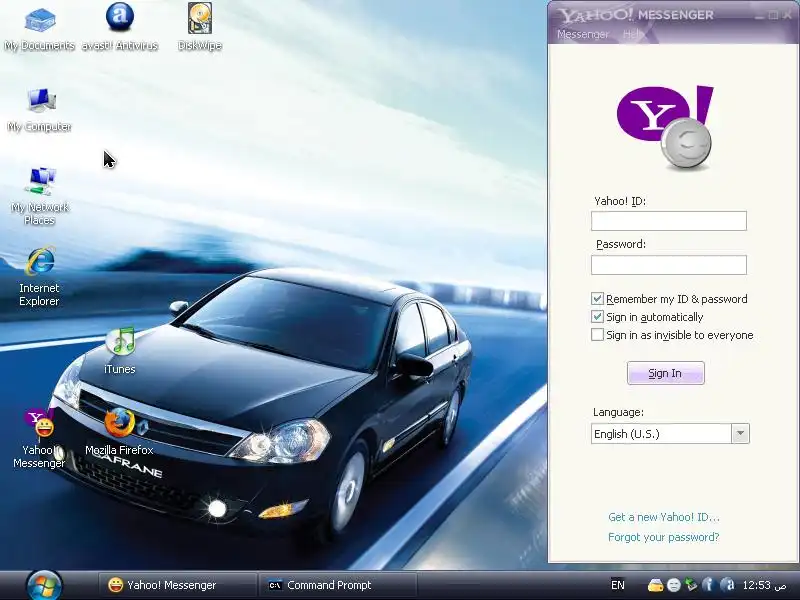Select the Mozilla Firefox desktop icon

[119, 432]
